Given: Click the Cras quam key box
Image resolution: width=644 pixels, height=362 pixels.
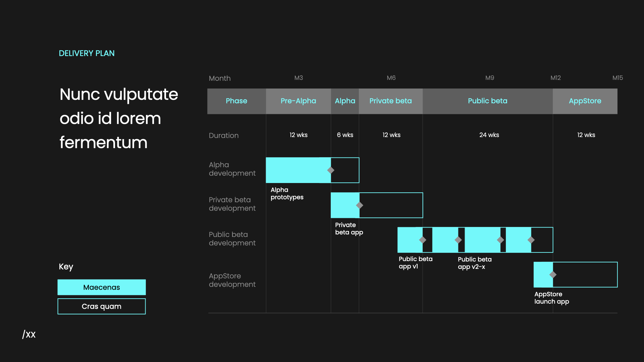Looking at the screenshot, I should tap(101, 306).
